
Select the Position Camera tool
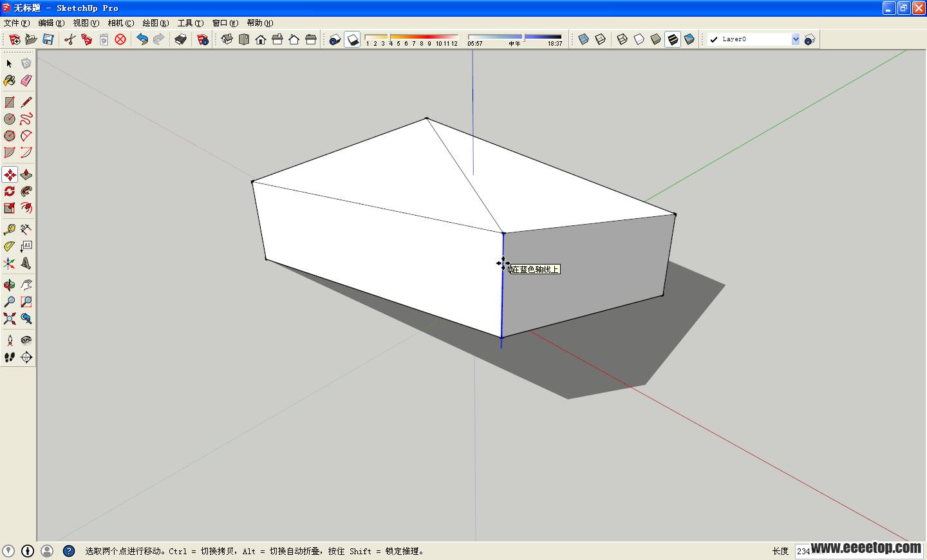pyautogui.click(x=9, y=341)
